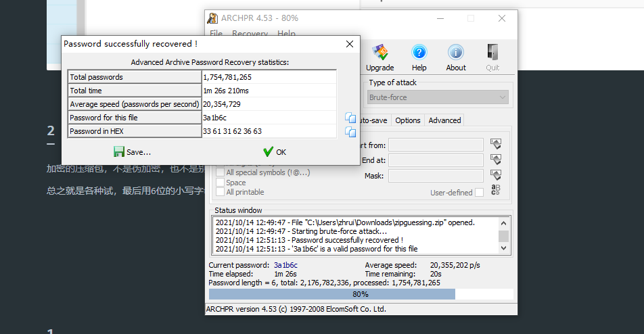Click the ARCHPR title bar app icon
The width and height of the screenshot is (644, 334).
click(212, 18)
